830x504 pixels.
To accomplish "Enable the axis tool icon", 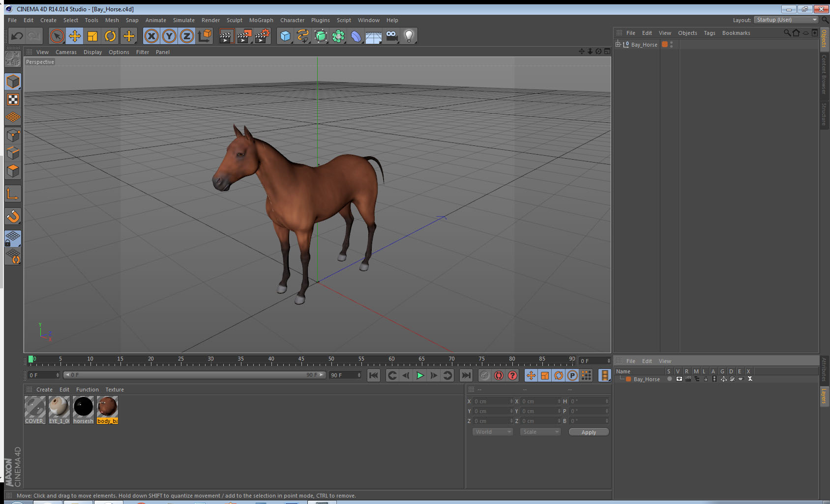I will click(x=13, y=194).
